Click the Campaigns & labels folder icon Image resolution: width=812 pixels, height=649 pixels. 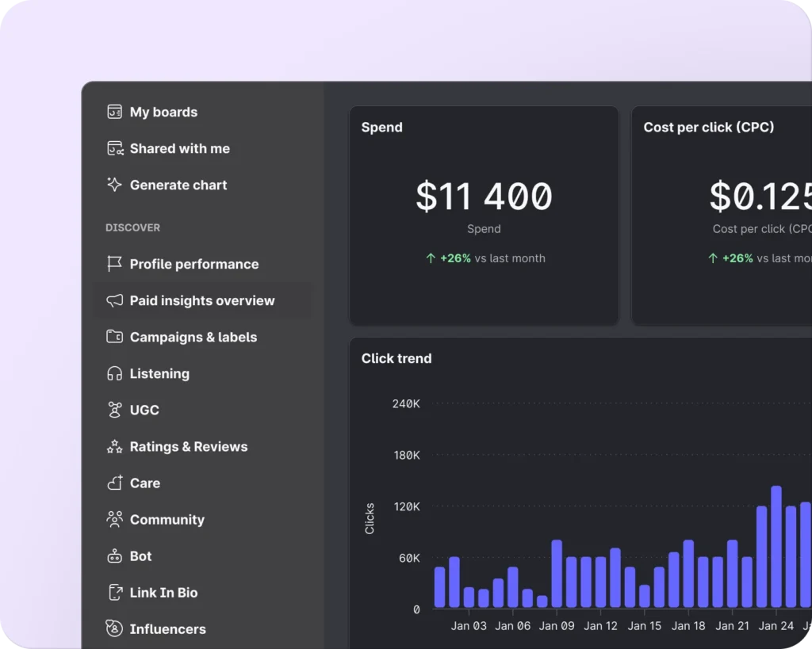114,337
